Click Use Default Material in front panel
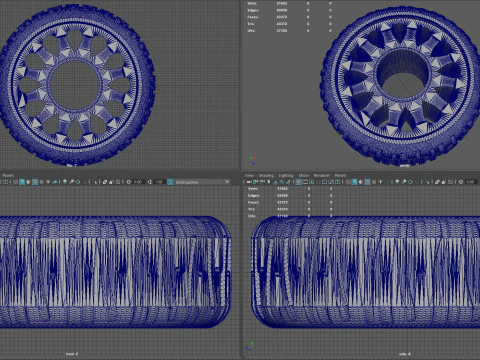Screen dimensions: 480x360 click(28, 182)
